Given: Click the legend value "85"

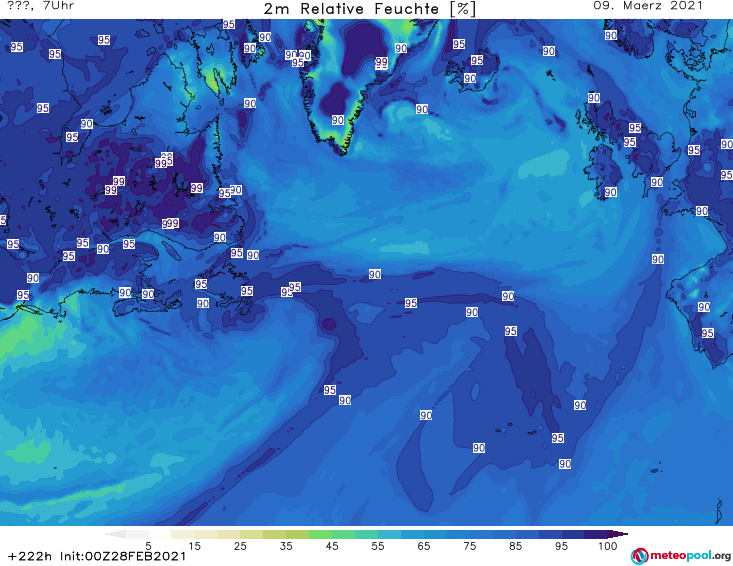Looking at the screenshot, I should click(516, 545).
